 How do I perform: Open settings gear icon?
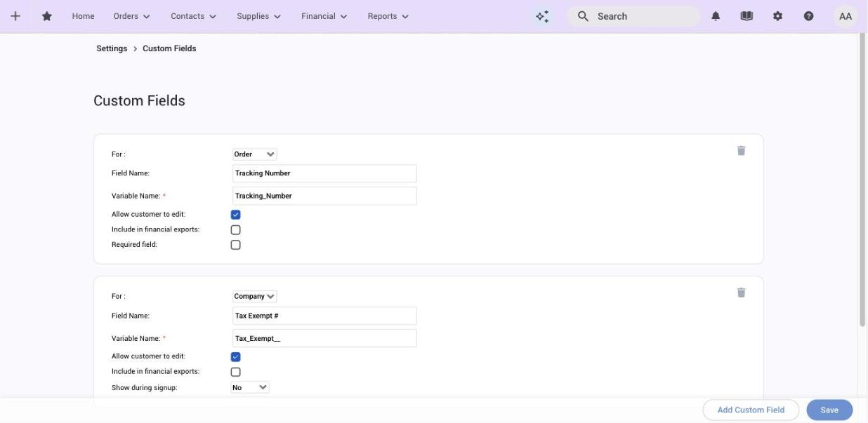[x=777, y=16]
